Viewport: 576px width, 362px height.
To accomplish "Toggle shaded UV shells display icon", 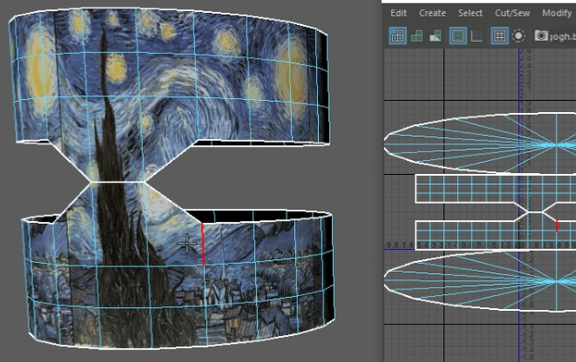I will (x=417, y=36).
